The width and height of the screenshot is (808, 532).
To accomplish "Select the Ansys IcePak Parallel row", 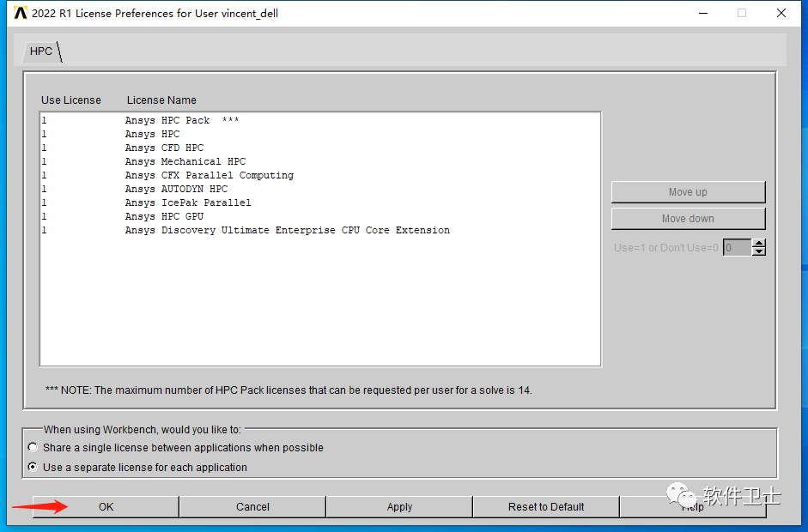I will coord(320,203).
